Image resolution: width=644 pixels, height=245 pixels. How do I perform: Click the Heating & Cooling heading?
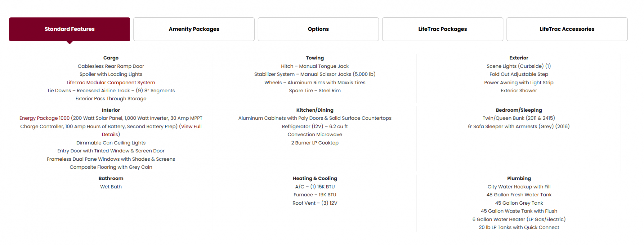pos(315,179)
